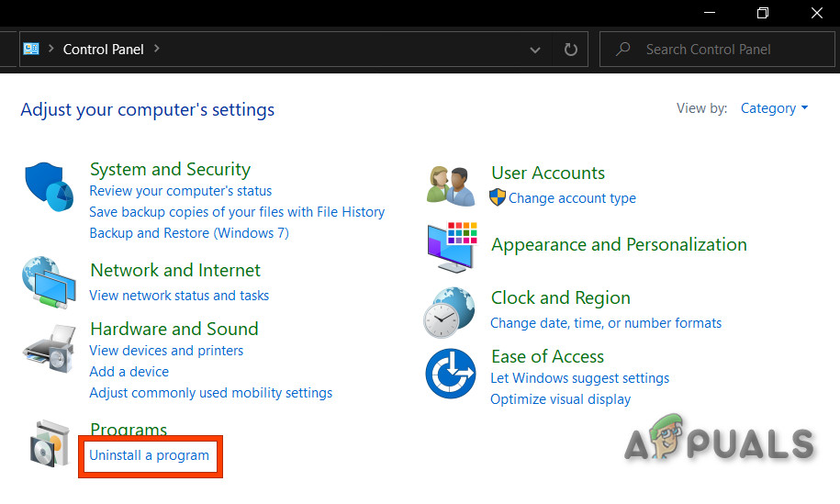Open Change account type link

572,198
